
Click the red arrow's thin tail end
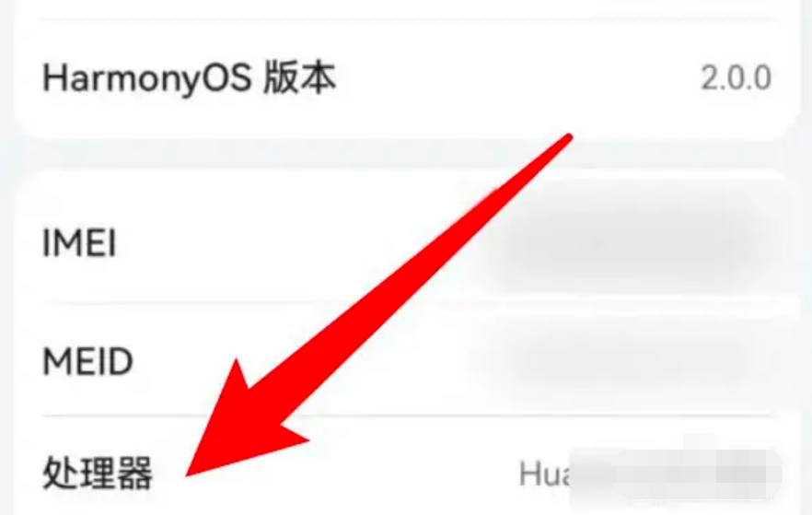[567, 138]
